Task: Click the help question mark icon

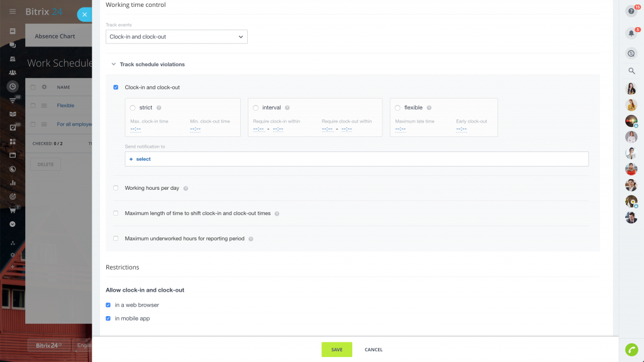Action: 631,11
